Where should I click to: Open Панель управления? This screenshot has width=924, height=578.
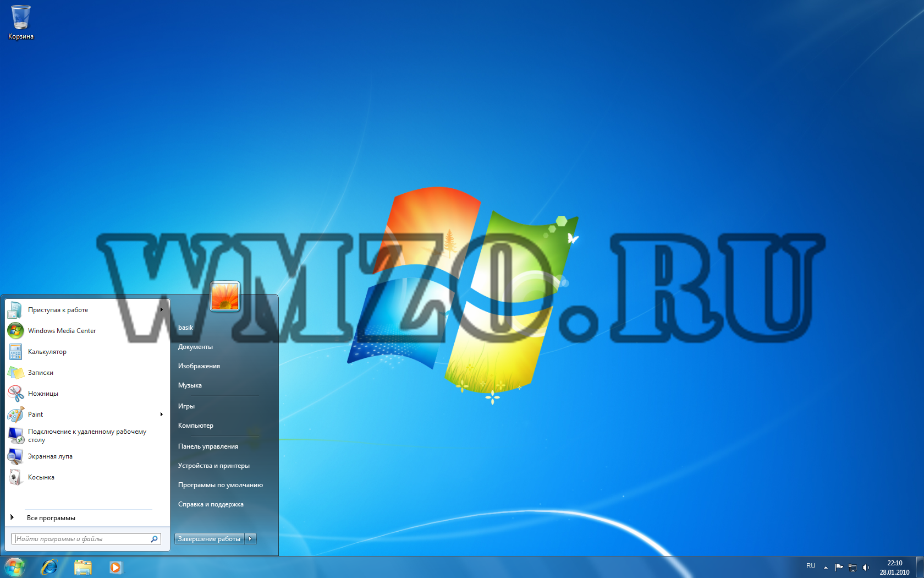pyautogui.click(x=208, y=446)
